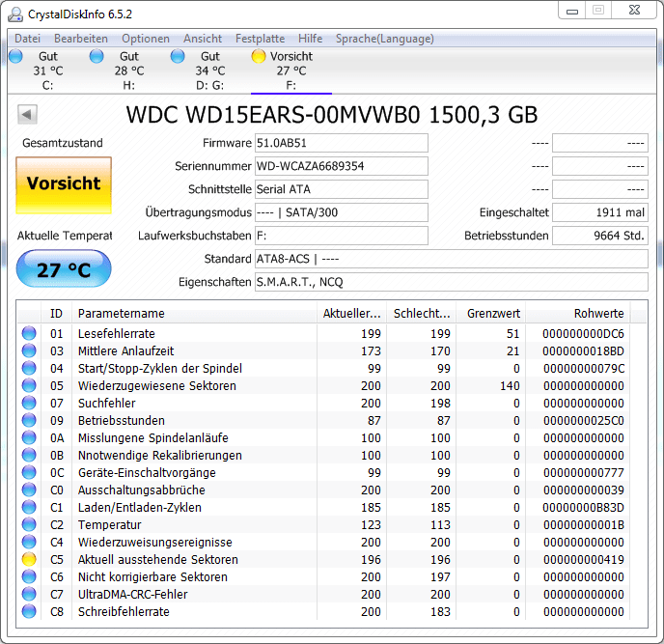This screenshot has height=644, width=664.
Task: Click the Seriennummer text field
Action: point(341,166)
